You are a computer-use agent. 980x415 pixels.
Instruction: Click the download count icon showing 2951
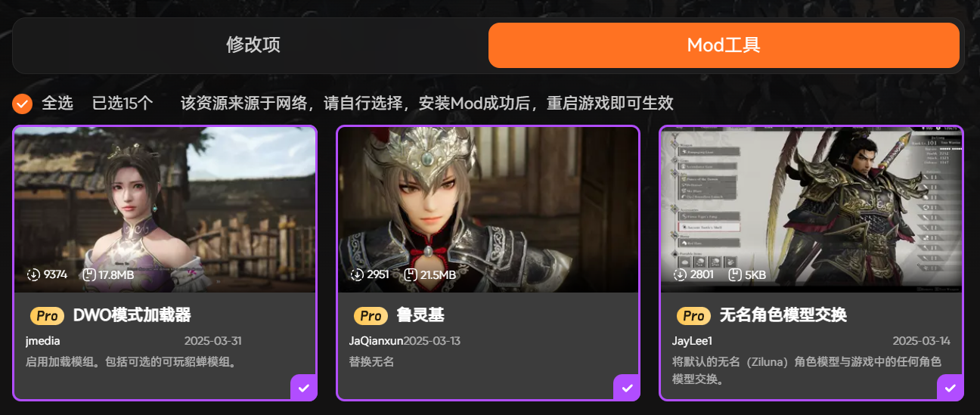click(356, 274)
